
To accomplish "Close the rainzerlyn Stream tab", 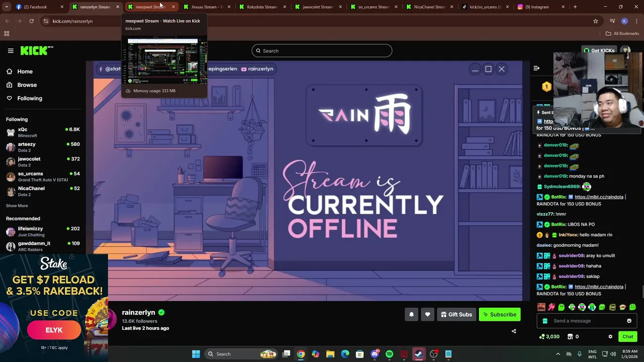I will 118,7.
